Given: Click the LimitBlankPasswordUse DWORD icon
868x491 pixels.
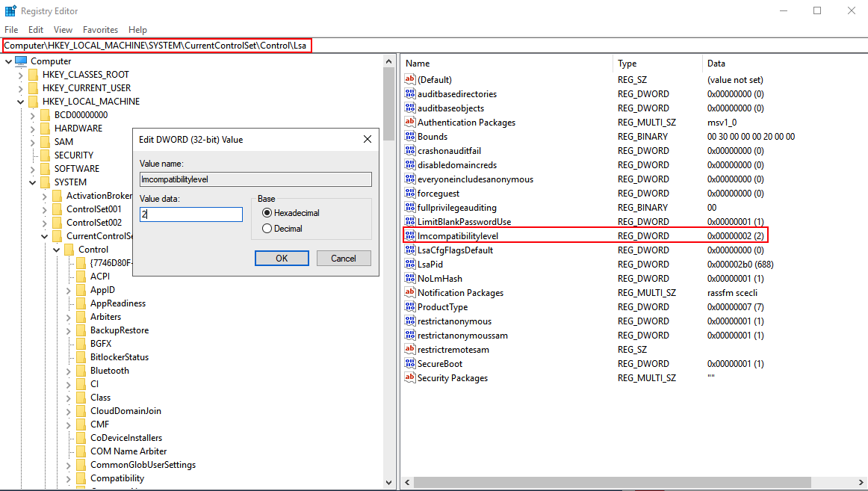Looking at the screenshot, I should (x=409, y=221).
